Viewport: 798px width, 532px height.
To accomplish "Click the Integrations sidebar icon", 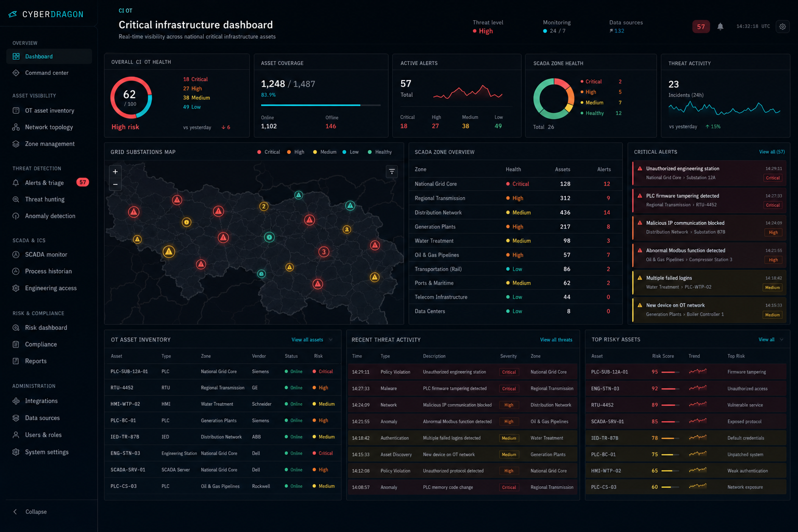I will 16,401.
